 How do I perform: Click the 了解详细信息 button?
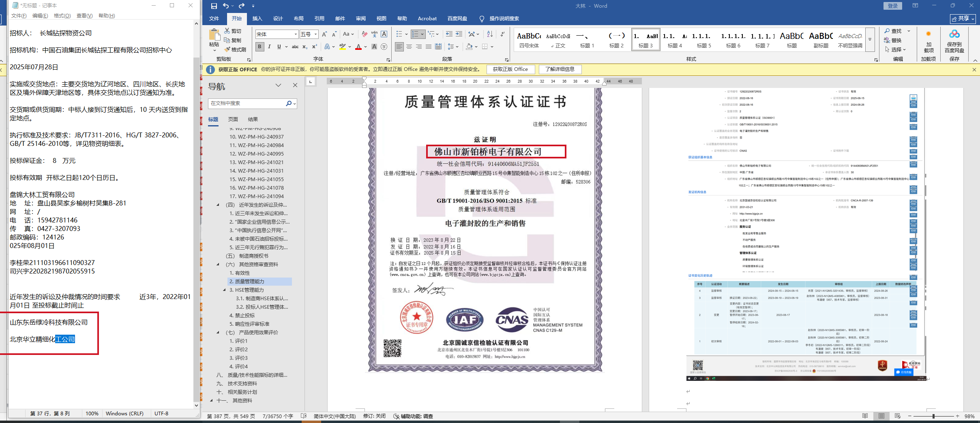[560, 69]
